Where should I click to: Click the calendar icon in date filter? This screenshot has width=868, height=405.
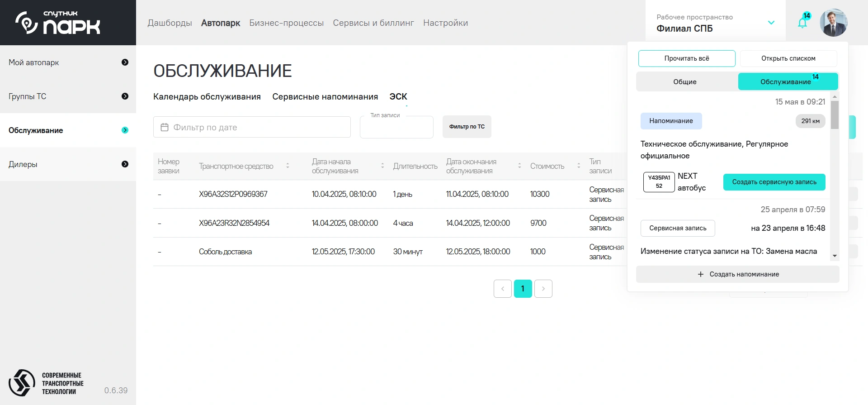point(165,127)
